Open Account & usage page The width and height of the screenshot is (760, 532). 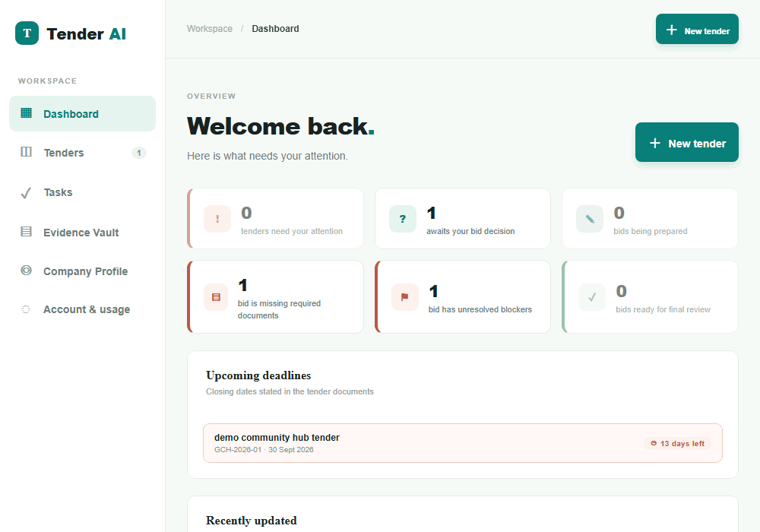click(x=82, y=309)
